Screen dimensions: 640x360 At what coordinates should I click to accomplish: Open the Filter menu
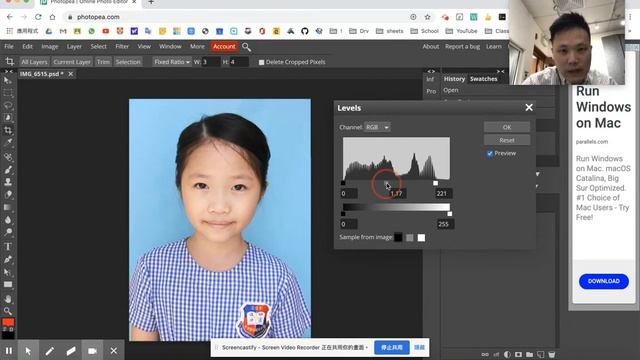(122, 47)
